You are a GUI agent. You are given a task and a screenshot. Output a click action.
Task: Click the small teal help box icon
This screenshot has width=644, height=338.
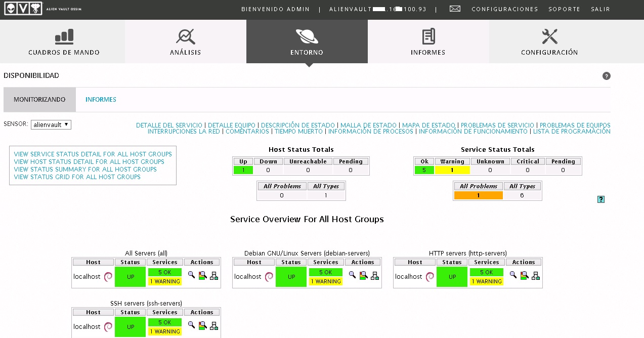600,199
